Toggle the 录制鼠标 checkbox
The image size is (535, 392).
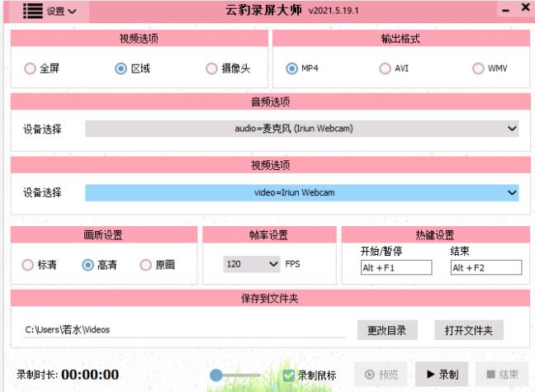tap(289, 375)
